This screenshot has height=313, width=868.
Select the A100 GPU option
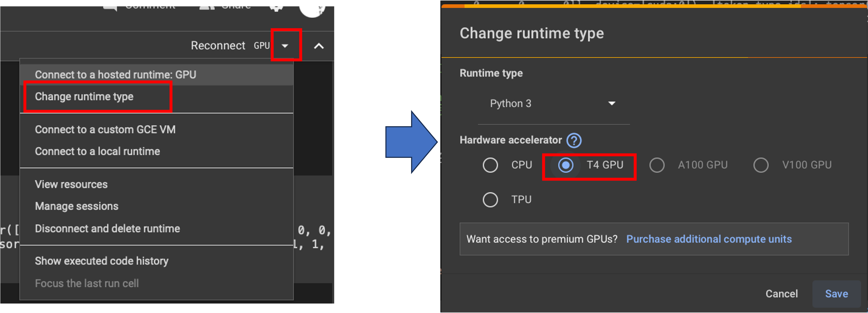[657, 165]
